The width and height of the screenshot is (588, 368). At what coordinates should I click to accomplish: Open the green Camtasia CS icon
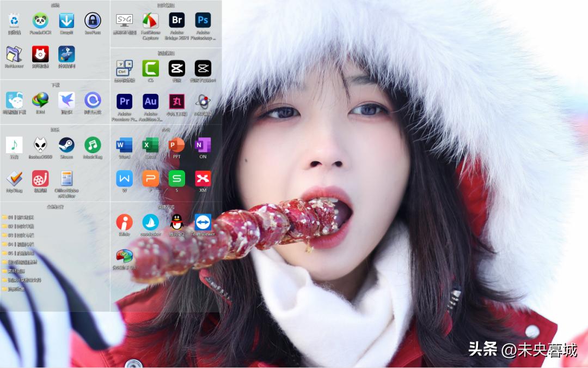[x=150, y=68]
